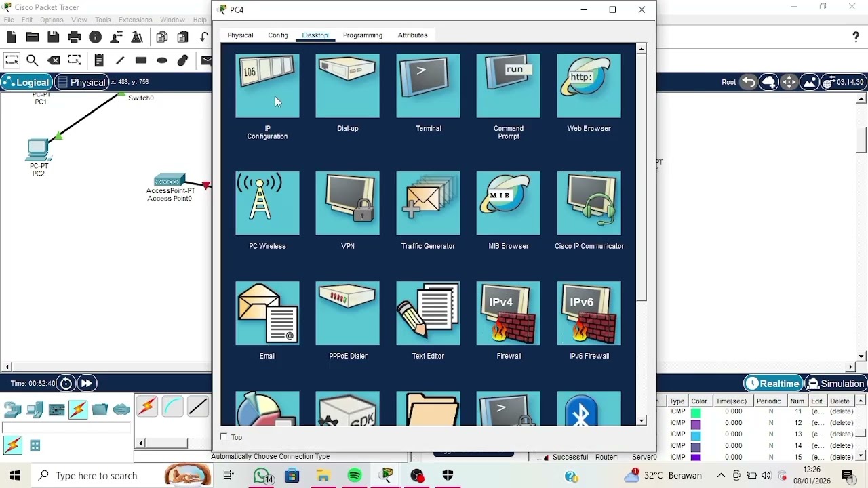868x488 pixels.
Task: Click the Open file folder icon
Action: pyautogui.click(x=32, y=37)
